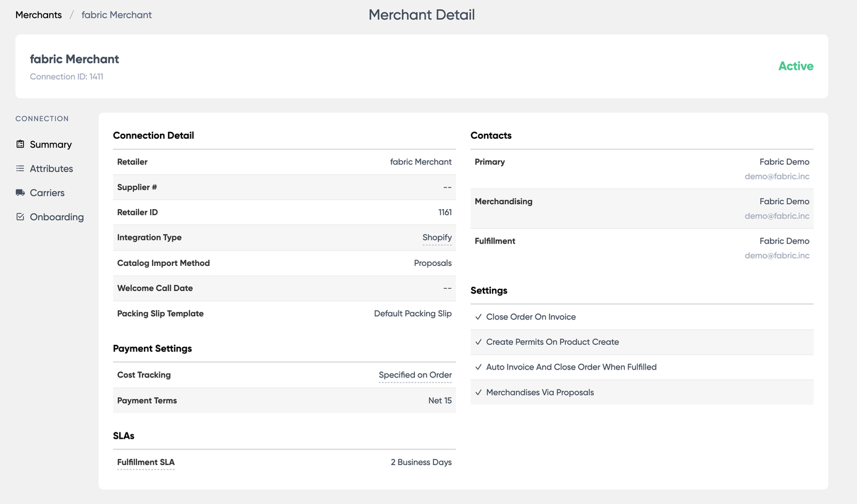Click the SLAs section heading
The width and height of the screenshot is (857, 504).
click(x=123, y=436)
